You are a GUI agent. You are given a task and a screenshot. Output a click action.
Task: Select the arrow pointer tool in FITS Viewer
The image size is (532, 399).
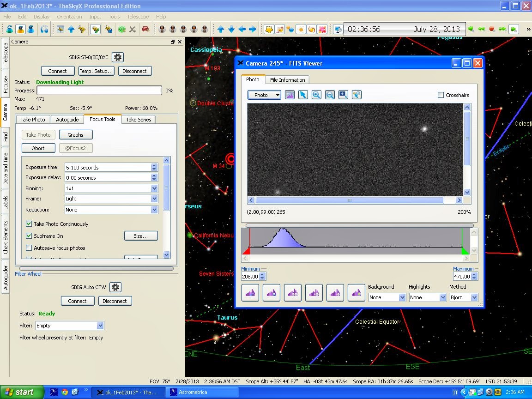pyautogui.click(x=303, y=95)
